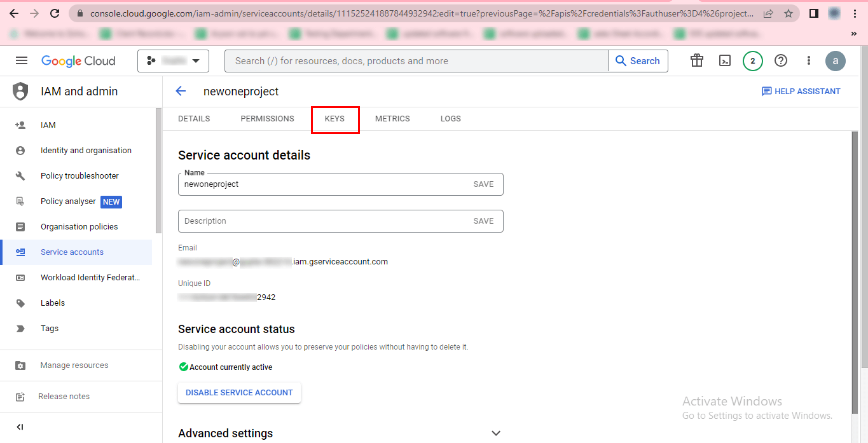Image resolution: width=868 pixels, height=443 pixels.
Task: Share this page via toolbar icon
Action: coord(768,13)
